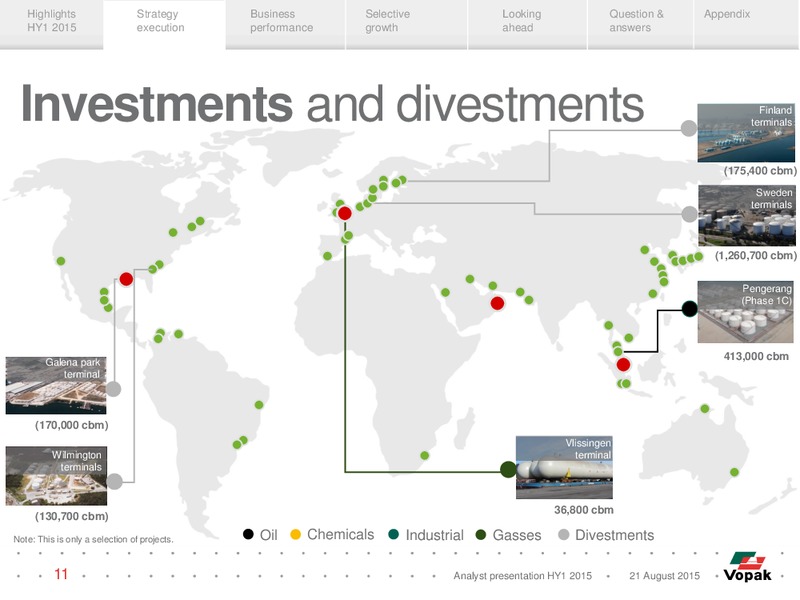This screenshot has height=600, width=800.
Task: Click the (175,400 cbm) Finland capacity label
Action: (760, 170)
